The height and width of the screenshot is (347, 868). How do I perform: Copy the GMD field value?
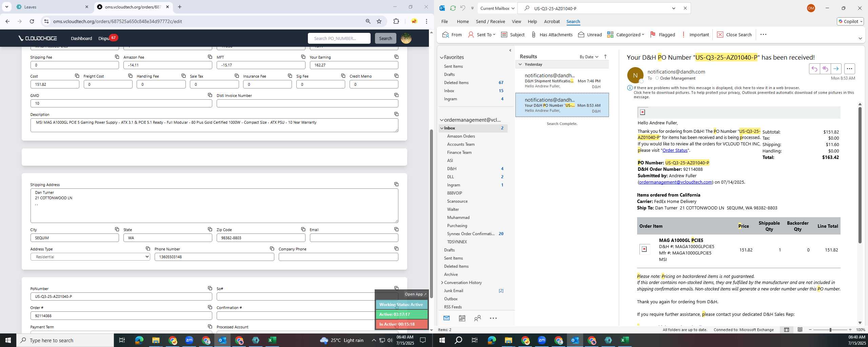[210, 95]
